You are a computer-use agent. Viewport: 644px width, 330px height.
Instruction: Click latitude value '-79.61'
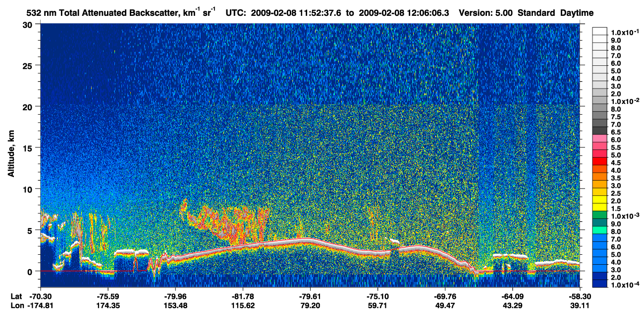(310, 296)
